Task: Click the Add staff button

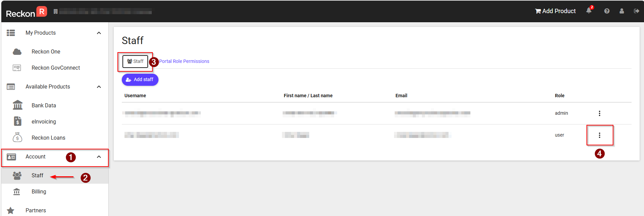Action: (140, 80)
